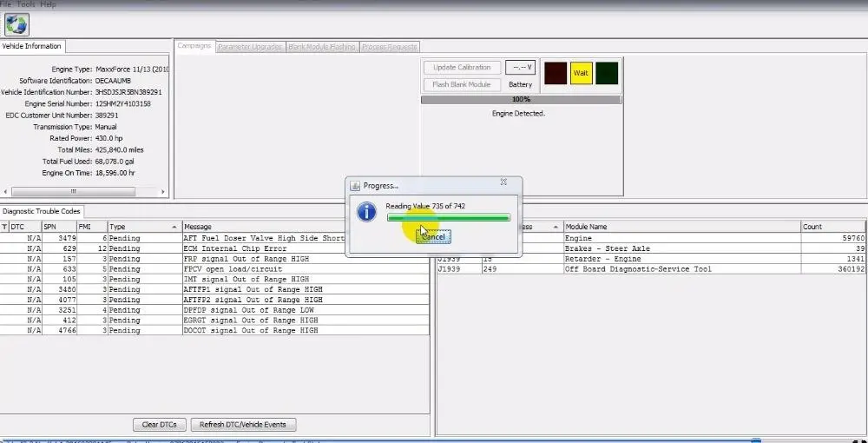
Task: Click the green Reading Value progress bar
Action: [x=449, y=218]
